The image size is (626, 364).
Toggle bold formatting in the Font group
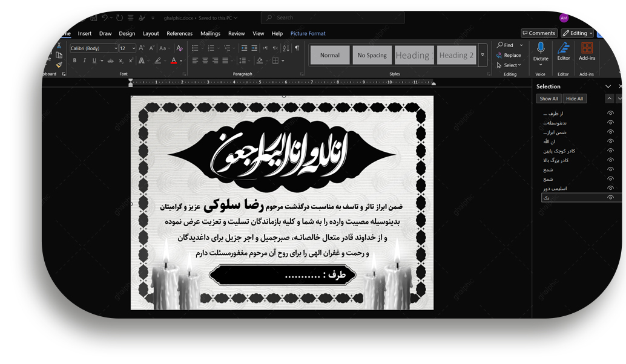(75, 60)
